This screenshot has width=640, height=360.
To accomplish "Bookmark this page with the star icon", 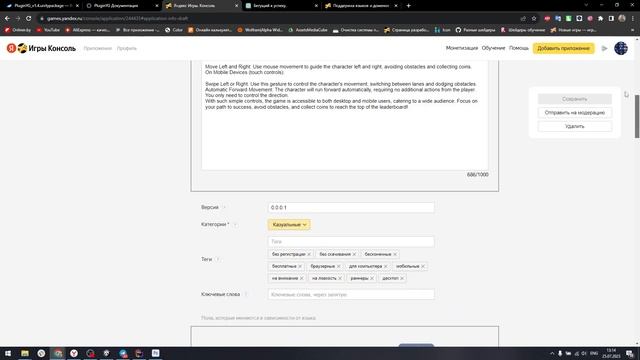I will (534, 18).
